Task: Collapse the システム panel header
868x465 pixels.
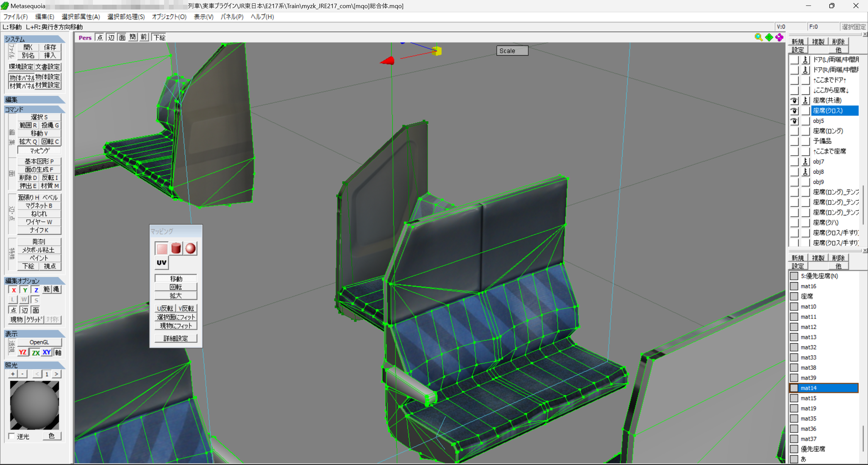Action: pyautogui.click(x=35, y=39)
